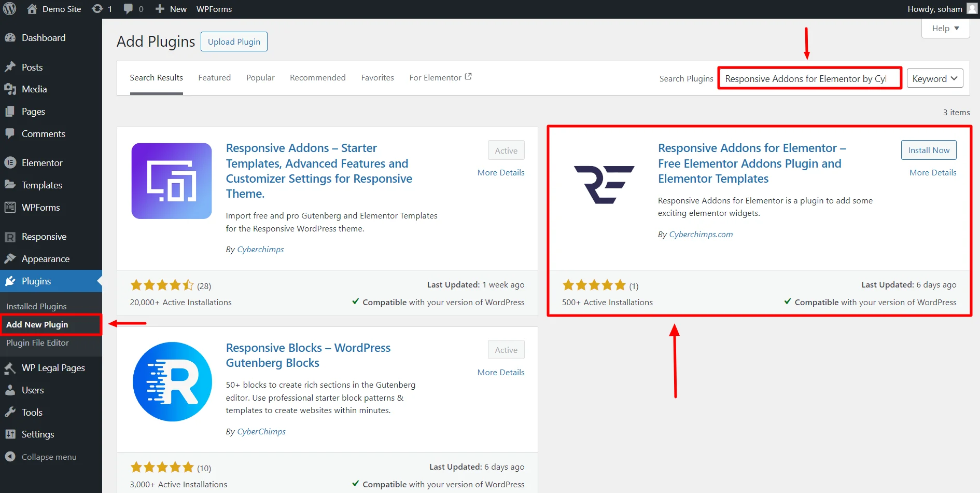Click the Cyberchimps author link under Starter Templates
This screenshot has width=980, height=493.
(260, 250)
